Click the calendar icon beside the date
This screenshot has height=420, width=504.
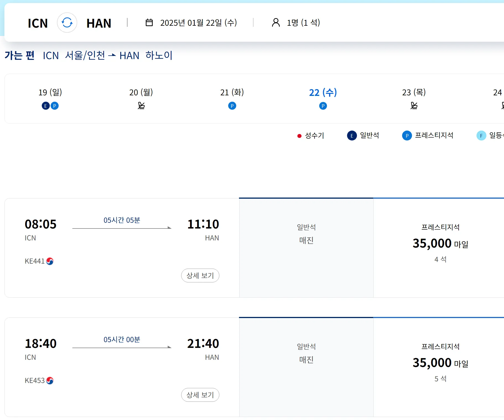149,23
